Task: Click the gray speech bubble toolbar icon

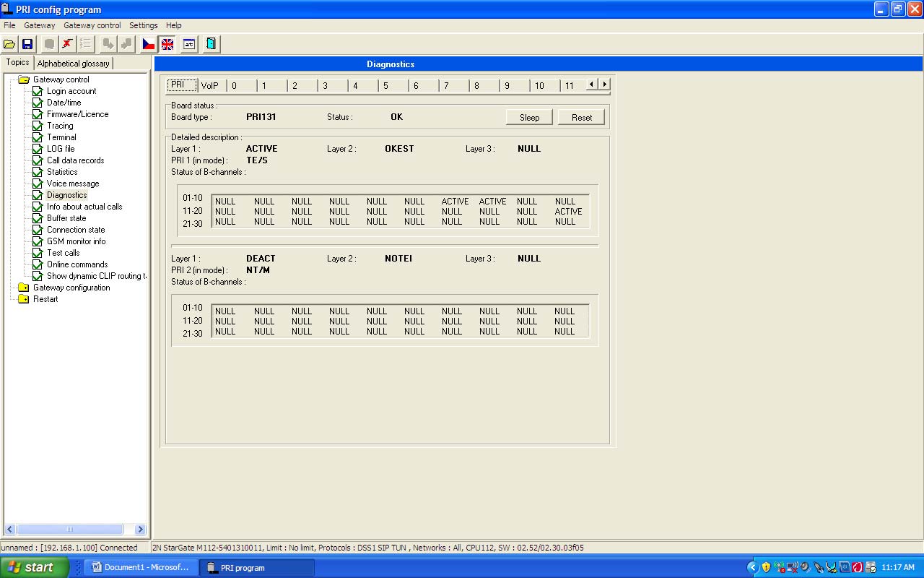Action: click(49, 44)
